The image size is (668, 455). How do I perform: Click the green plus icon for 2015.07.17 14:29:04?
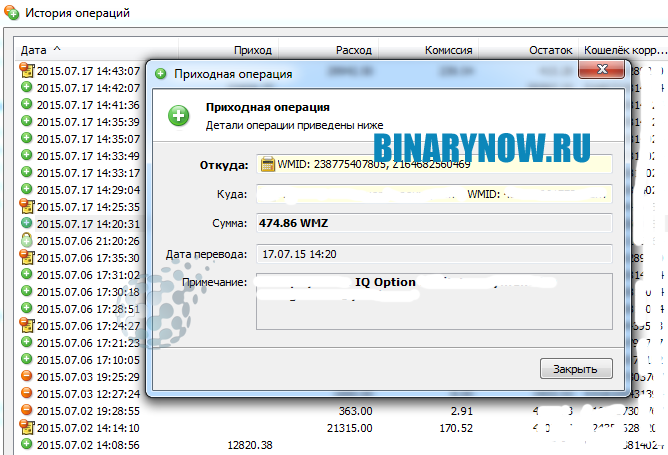[26, 189]
